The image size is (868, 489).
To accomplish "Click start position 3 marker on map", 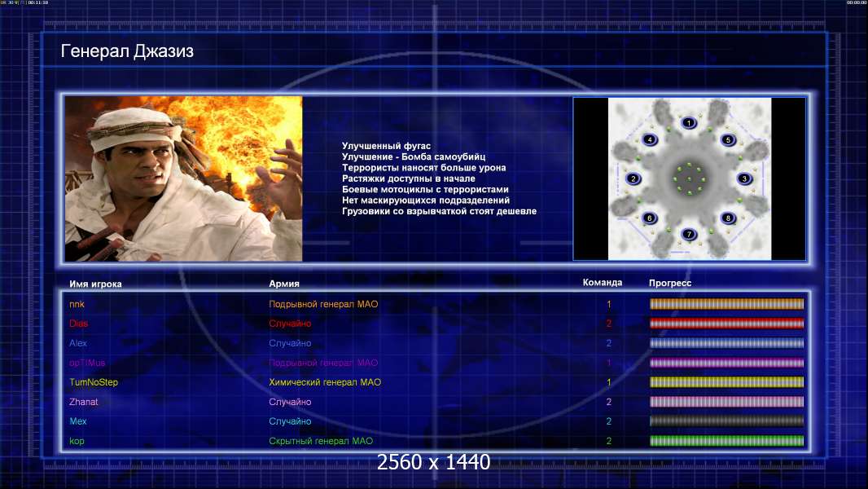I will coord(743,178).
